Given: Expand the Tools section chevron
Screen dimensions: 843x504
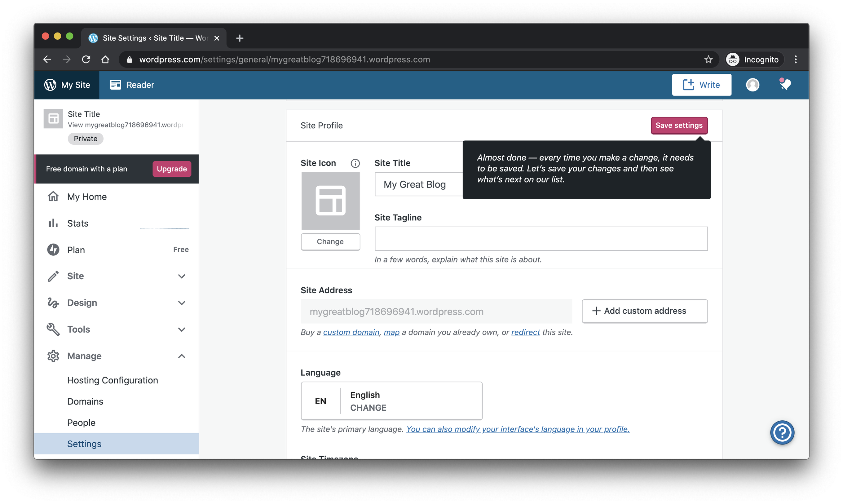Looking at the screenshot, I should pos(182,329).
